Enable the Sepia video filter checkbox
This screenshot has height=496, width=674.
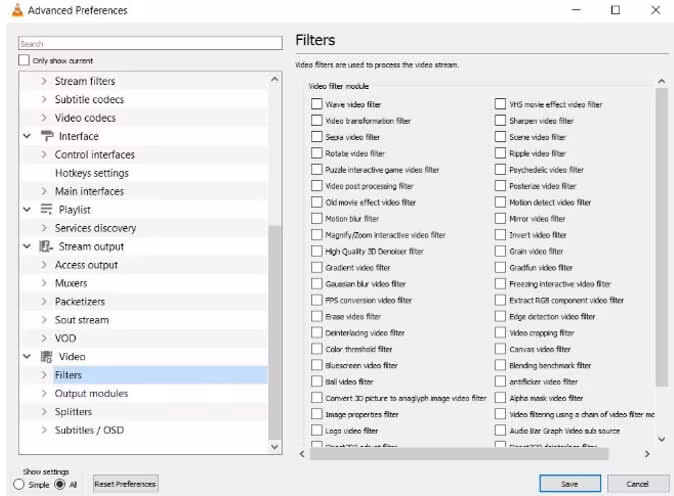click(x=317, y=137)
